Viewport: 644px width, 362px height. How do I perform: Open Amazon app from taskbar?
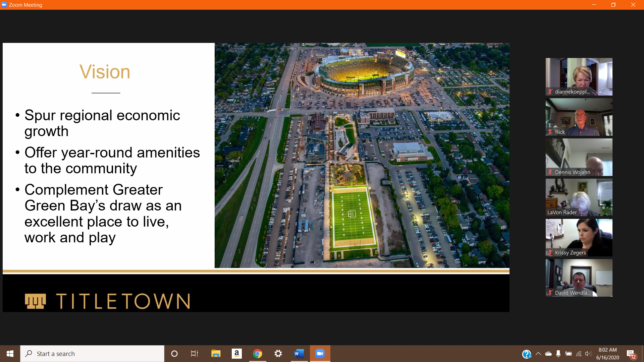pos(236,354)
